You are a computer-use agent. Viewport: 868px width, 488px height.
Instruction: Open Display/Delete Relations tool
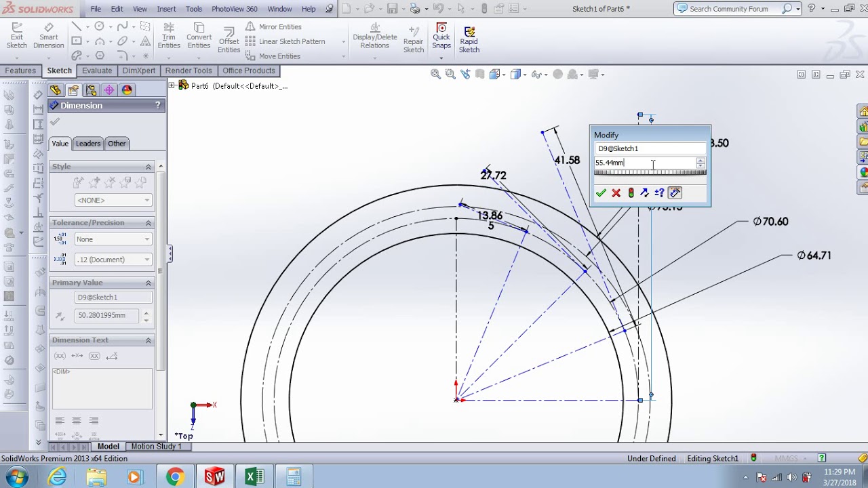pos(374,36)
